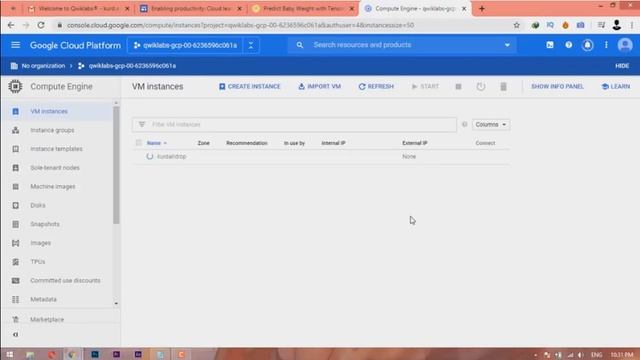Click the Stop square toolbar icon
The height and width of the screenshot is (360, 640).
point(458,87)
